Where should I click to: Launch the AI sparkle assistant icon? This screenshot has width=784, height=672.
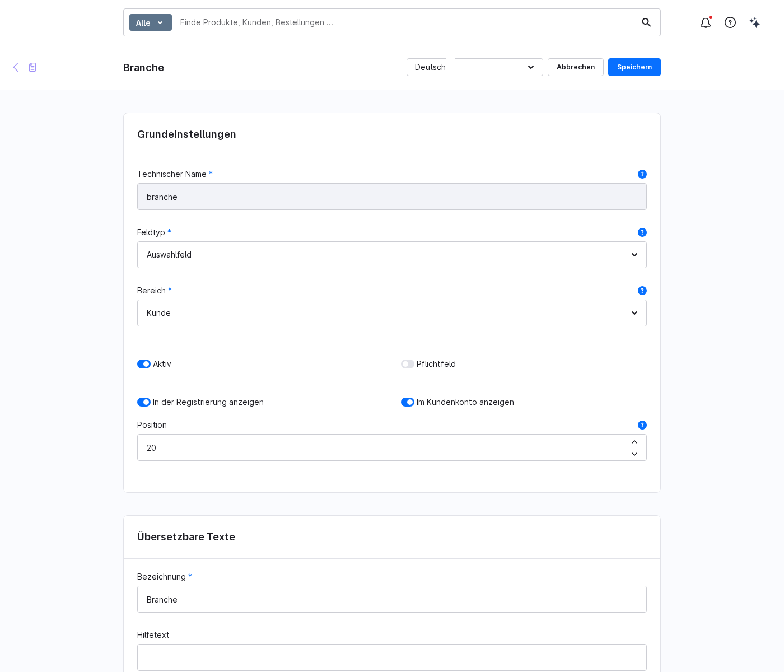click(755, 22)
